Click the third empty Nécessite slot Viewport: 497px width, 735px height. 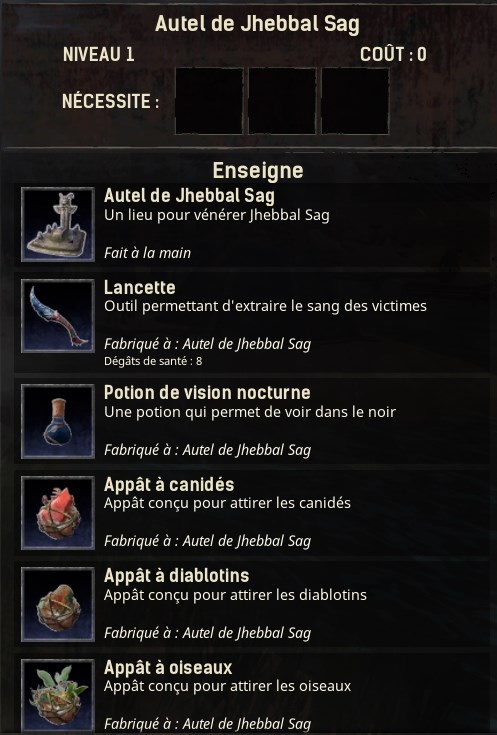pyautogui.click(x=355, y=101)
